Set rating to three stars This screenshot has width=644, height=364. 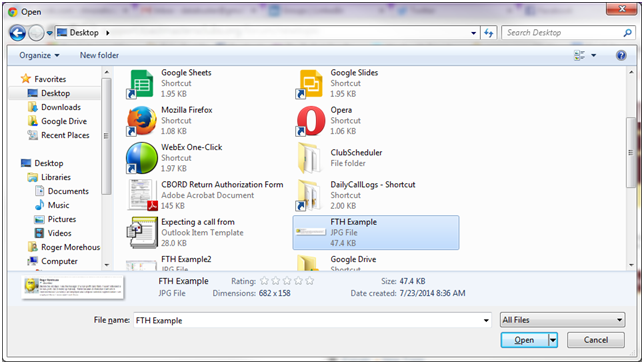pyautogui.click(x=287, y=281)
